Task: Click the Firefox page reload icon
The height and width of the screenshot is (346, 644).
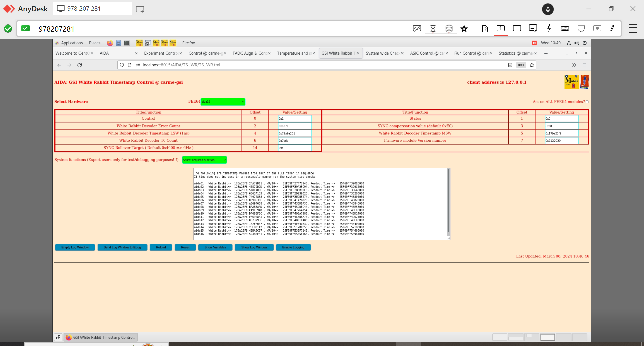Action: pyautogui.click(x=79, y=65)
